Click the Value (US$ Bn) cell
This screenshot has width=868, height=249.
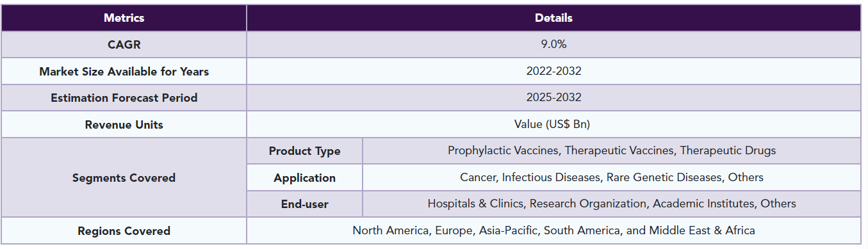click(554, 125)
